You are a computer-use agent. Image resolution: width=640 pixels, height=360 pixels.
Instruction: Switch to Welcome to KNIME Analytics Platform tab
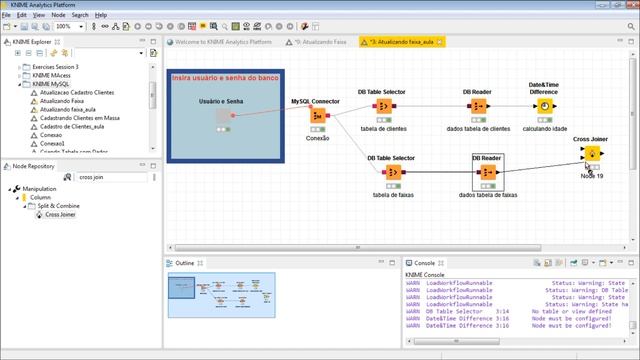(x=220, y=42)
